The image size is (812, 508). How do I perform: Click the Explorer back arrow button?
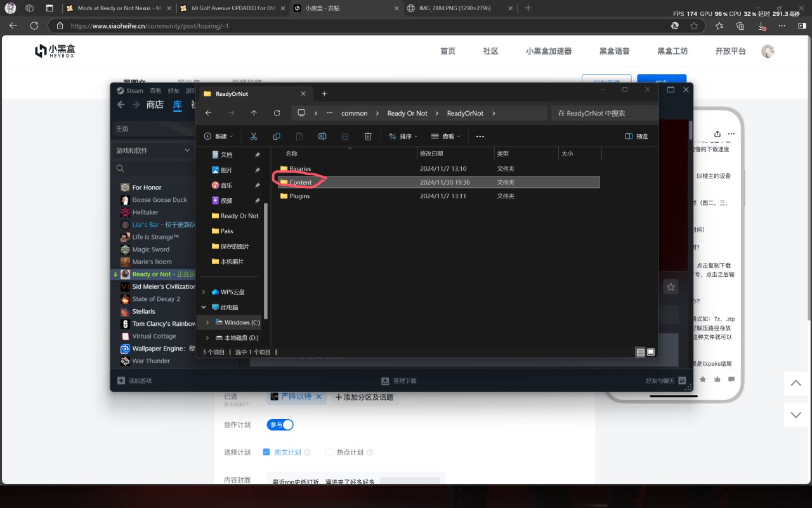(x=209, y=113)
